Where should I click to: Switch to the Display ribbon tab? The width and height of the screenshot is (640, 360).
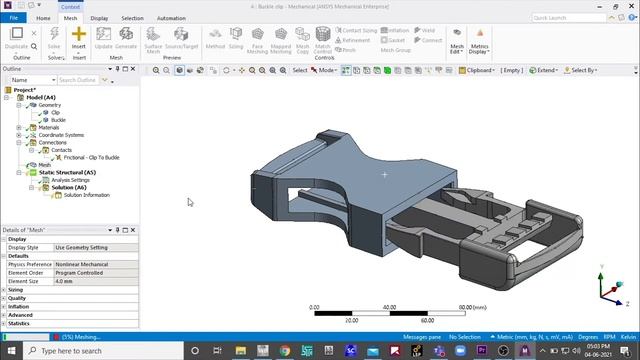pos(99,18)
